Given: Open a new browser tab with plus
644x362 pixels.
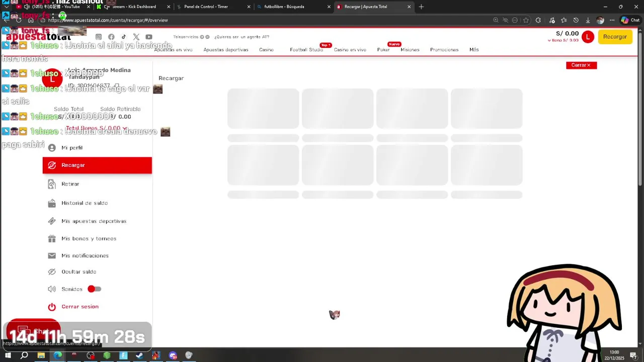Looking at the screenshot, I should click(x=421, y=7).
